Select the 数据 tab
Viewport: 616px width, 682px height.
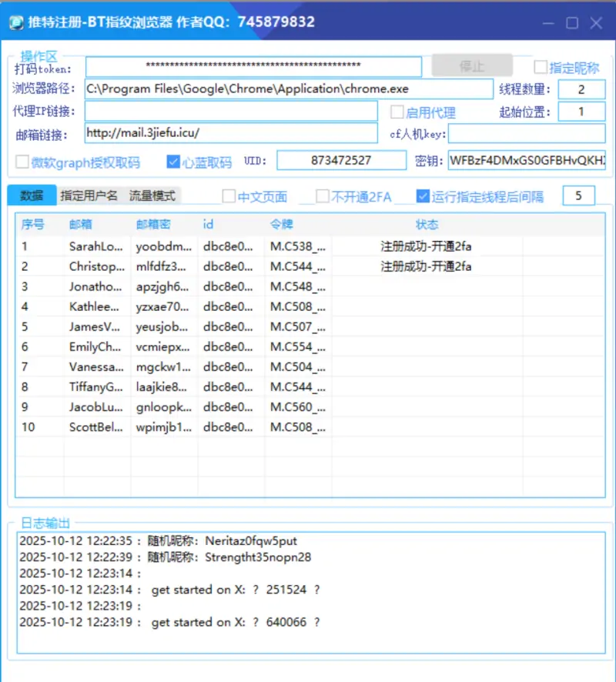coord(32,196)
